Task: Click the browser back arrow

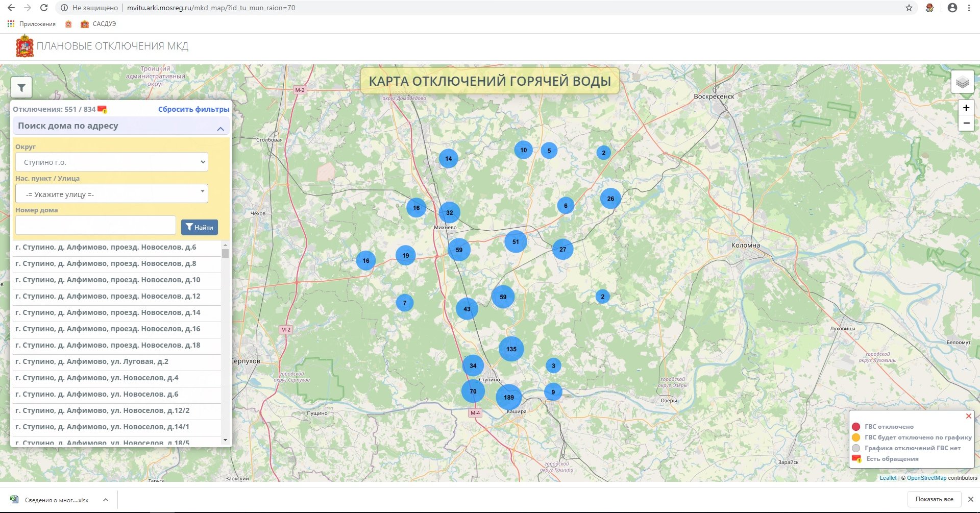Action: click(x=11, y=8)
